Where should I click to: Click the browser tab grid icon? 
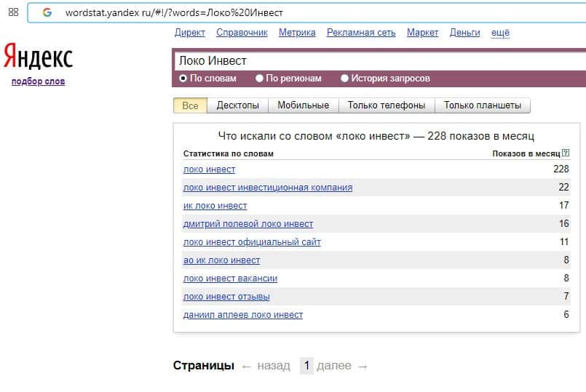click(13, 12)
